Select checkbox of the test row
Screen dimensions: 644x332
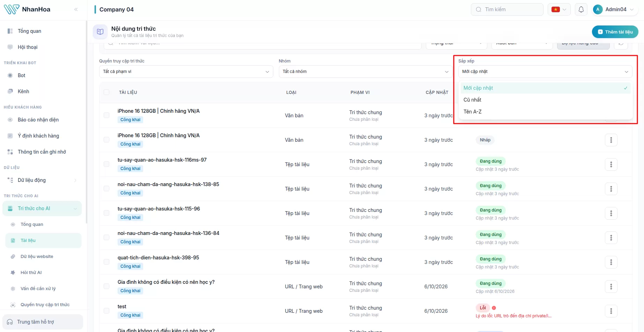click(x=106, y=311)
